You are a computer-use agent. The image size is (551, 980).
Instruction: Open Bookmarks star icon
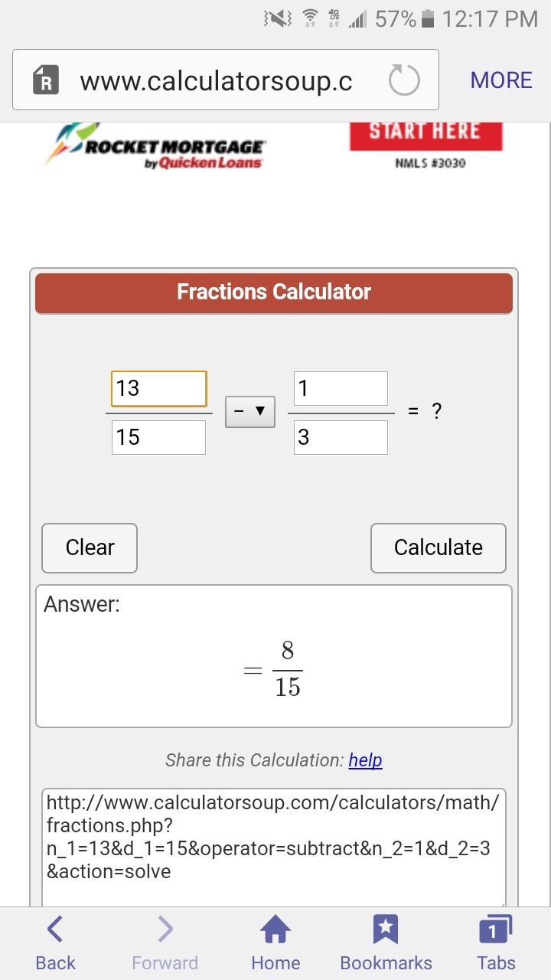[386, 929]
